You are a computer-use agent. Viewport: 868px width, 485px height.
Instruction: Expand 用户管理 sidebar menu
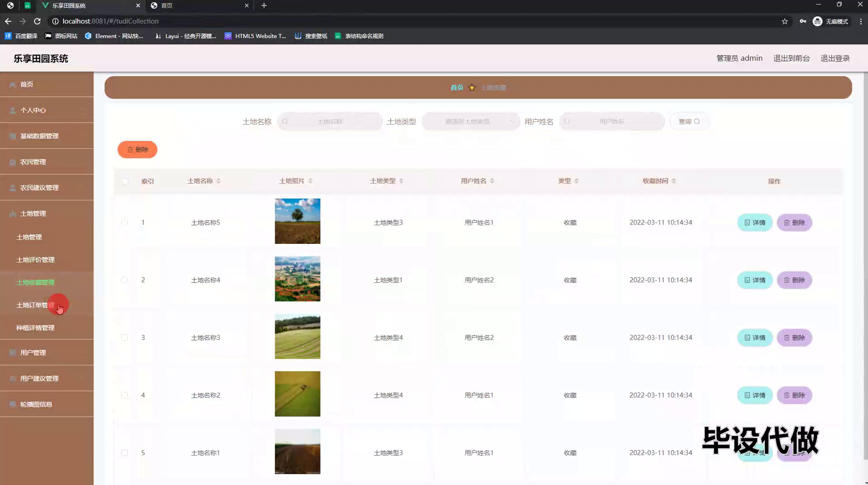[x=47, y=352]
